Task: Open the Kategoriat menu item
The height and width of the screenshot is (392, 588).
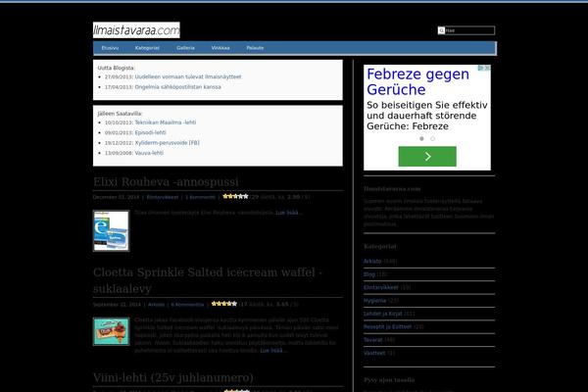Action: click(x=147, y=48)
